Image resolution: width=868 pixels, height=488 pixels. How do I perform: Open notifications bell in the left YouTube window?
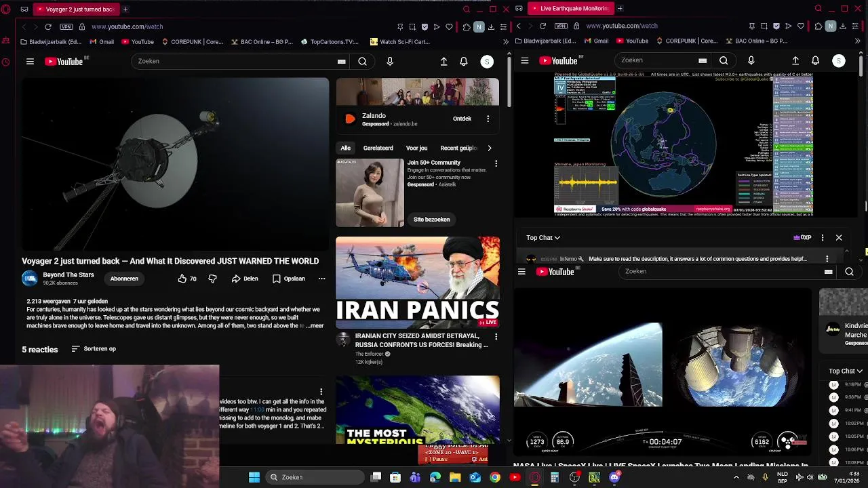(x=464, y=62)
